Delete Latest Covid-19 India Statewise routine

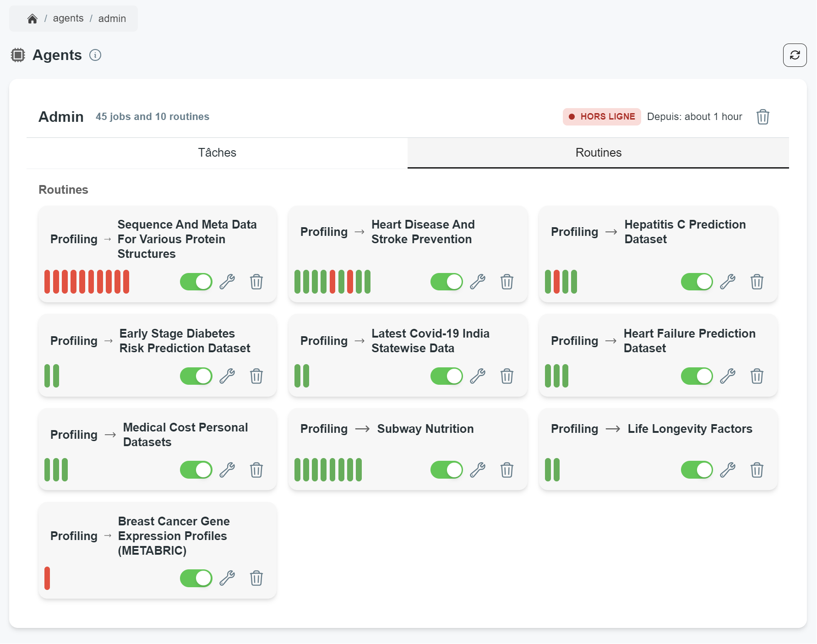507,376
